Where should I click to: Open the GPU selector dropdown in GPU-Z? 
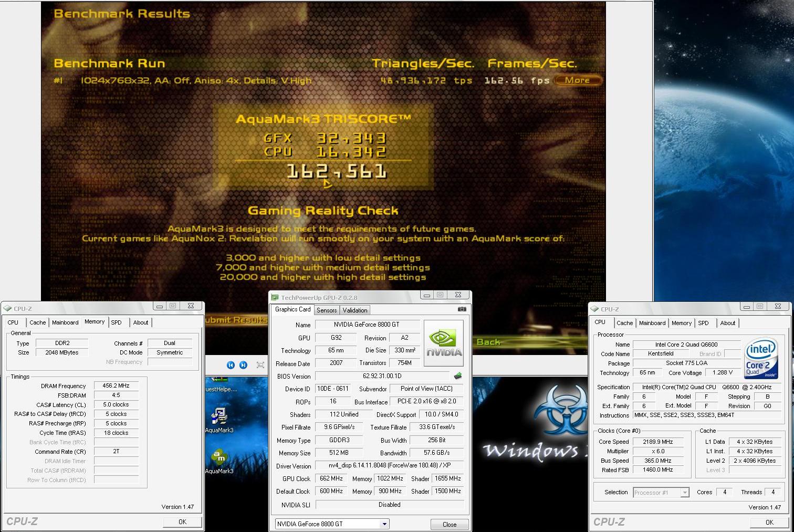pyautogui.click(x=384, y=524)
